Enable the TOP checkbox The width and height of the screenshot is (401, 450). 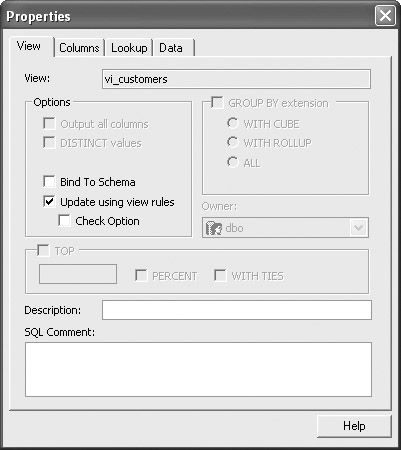[x=43, y=250]
